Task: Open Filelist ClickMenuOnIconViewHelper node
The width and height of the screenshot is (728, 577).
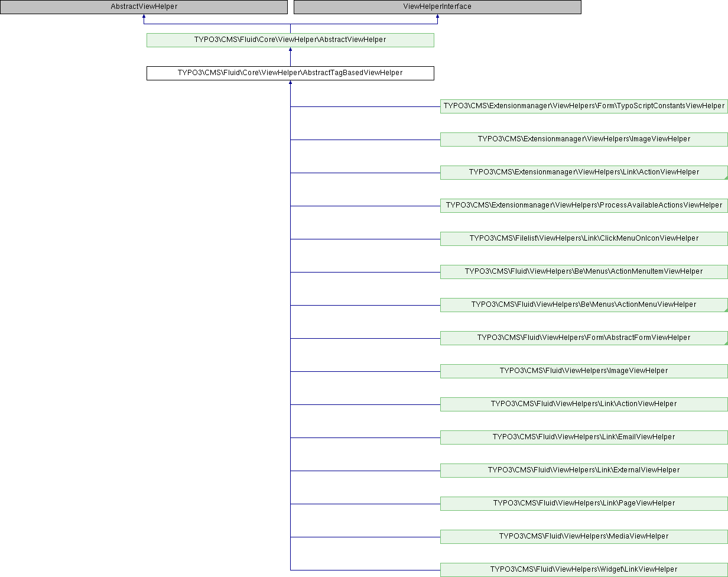Action: 584,239
